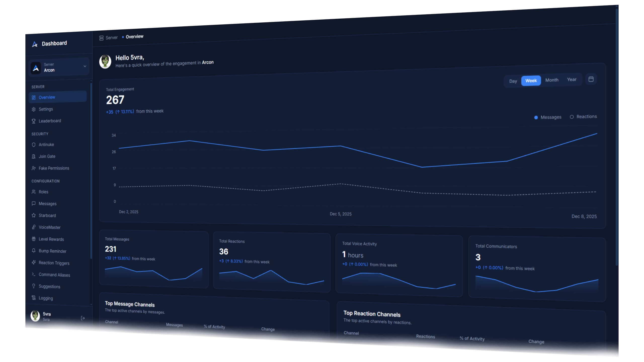The height and width of the screenshot is (362, 644).
Task: Open Reaction Triggers in sidebar
Action: tap(54, 263)
